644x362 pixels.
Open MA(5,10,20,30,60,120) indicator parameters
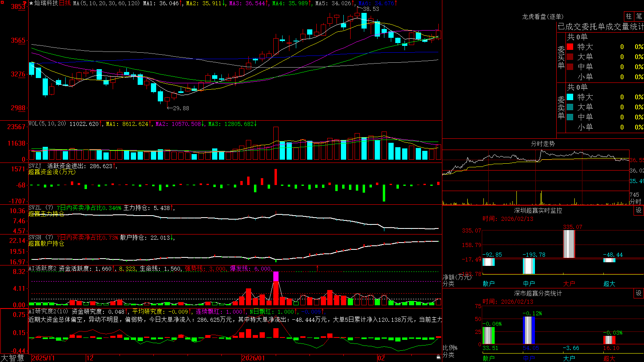tap(106, 3)
